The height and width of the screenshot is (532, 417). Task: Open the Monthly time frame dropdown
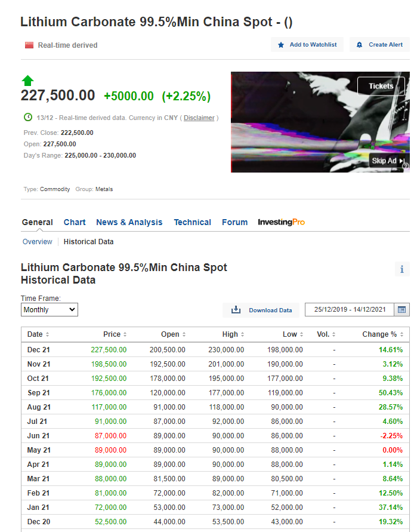point(50,310)
